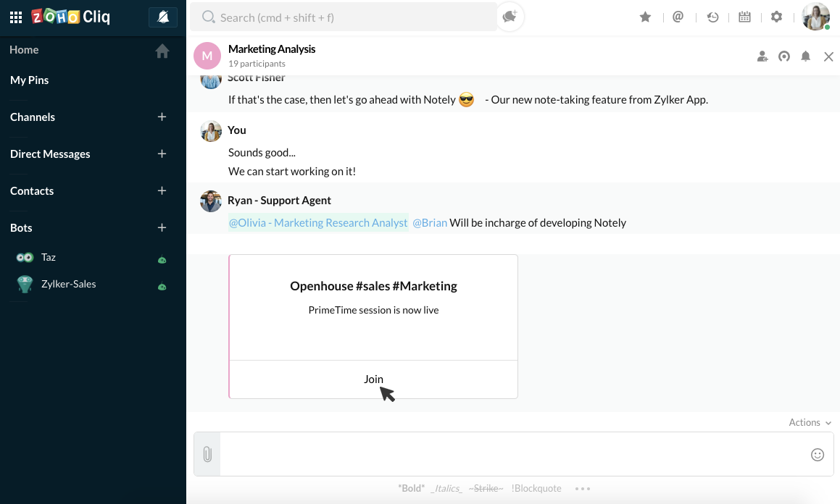Click Join on the Openhouse card
Image resolution: width=840 pixels, height=504 pixels.
point(373,379)
